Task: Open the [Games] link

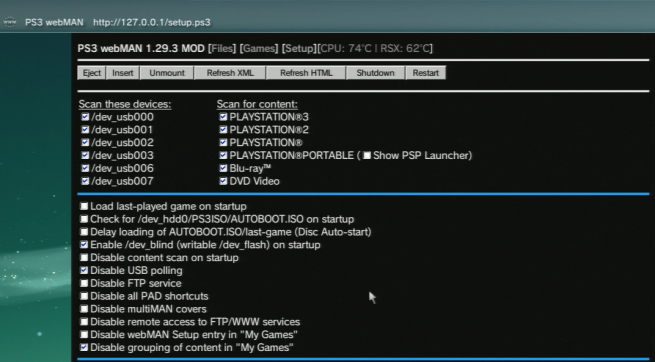Action: pyautogui.click(x=259, y=48)
